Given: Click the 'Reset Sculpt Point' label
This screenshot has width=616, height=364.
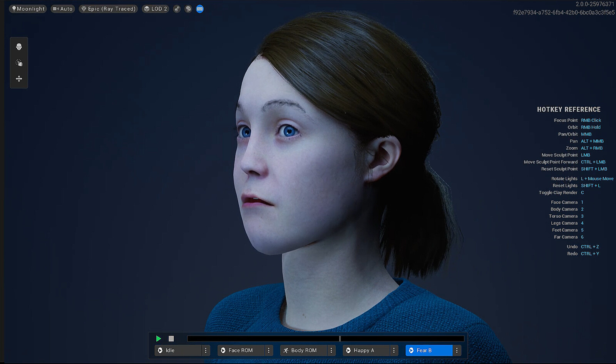Looking at the screenshot, I should pyautogui.click(x=559, y=169).
